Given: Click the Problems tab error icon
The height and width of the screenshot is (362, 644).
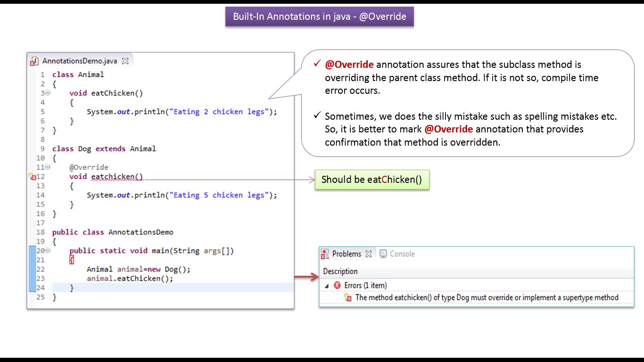Looking at the screenshot, I should coord(325,254).
